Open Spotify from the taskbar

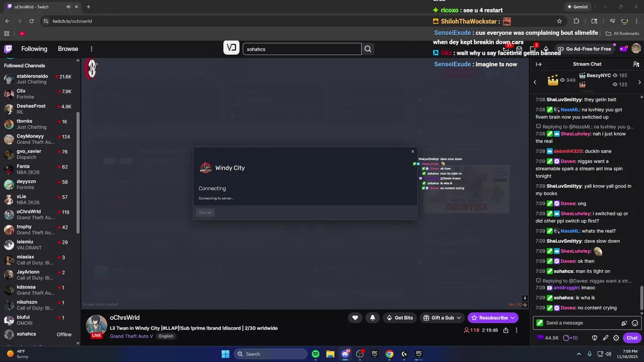(315, 354)
